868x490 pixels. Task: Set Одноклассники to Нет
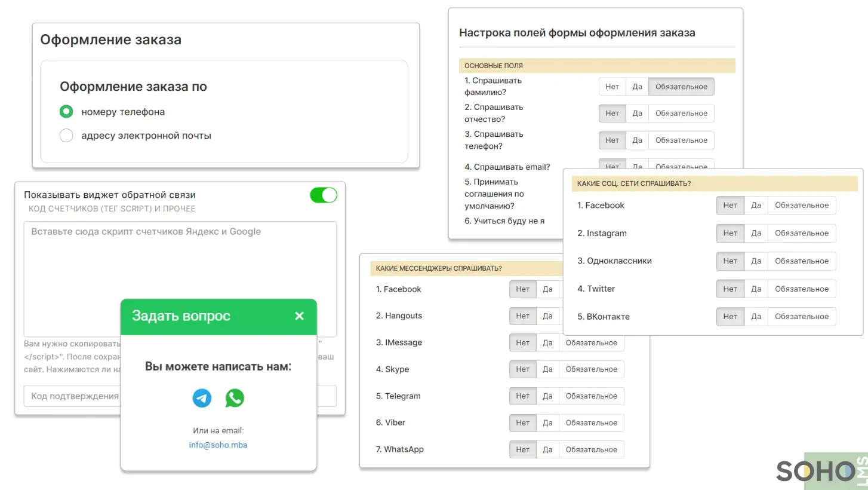pyautogui.click(x=730, y=261)
